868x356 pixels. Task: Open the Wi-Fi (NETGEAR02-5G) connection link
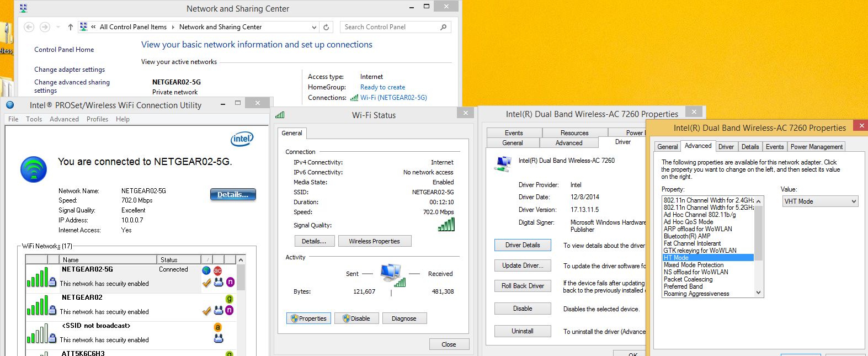tap(393, 98)
